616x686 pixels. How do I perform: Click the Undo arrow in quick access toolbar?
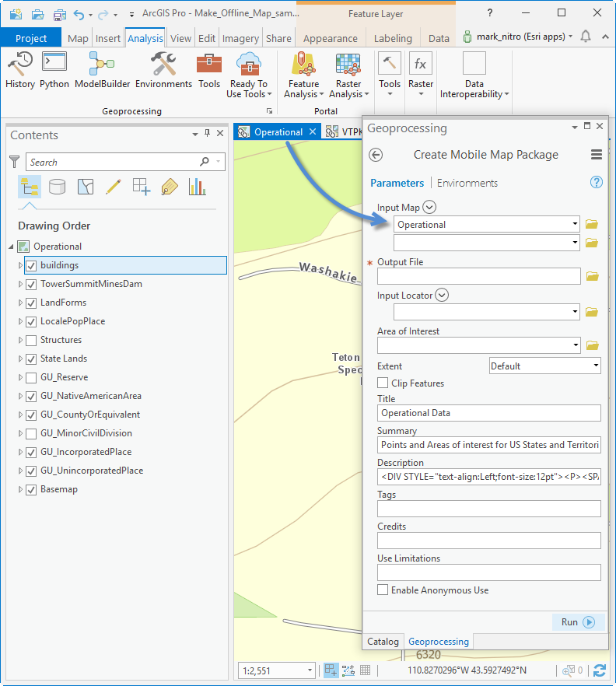click(x=79, y=15)
